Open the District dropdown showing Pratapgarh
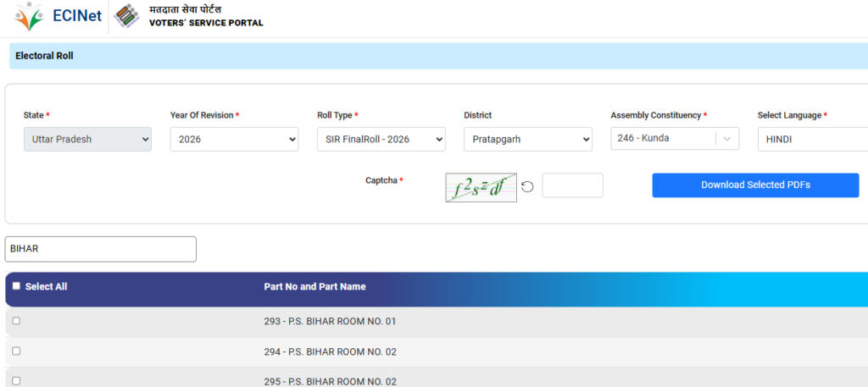The height and width of the screenshot is (387, 868). [x=527, y=139]
